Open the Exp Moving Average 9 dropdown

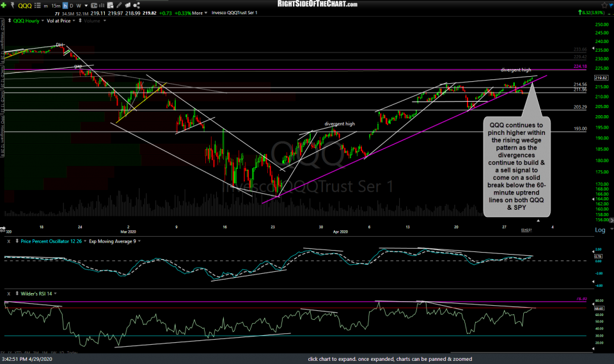(139, 241)
